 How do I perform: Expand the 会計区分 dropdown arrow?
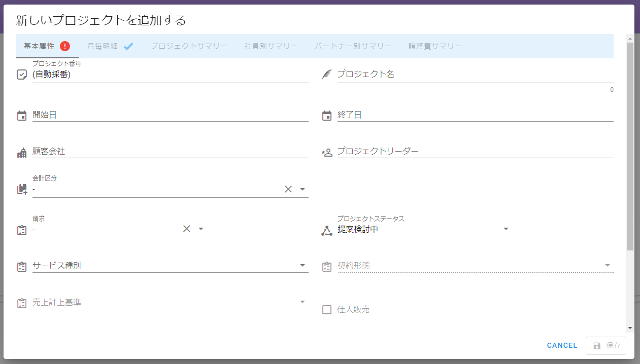coord(302,189)
